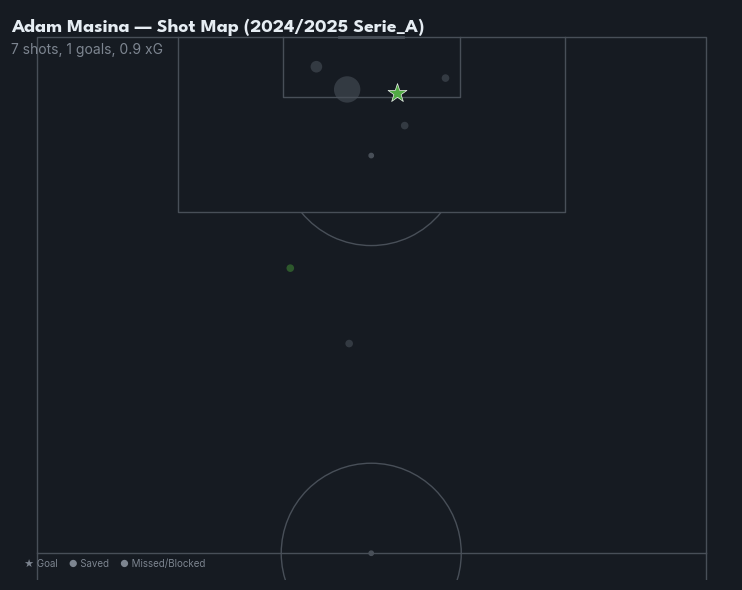Select the gray shot dot farthest from goal
The height and width of the screenshot is (590, 742).
[x=349, y=344]
